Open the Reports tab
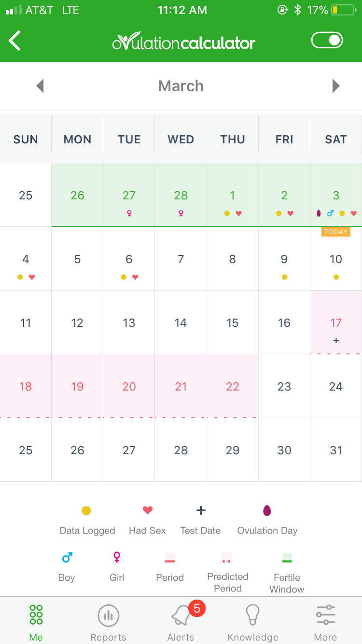This screenshot has height=644, width=362. click(x=109, y=623)
